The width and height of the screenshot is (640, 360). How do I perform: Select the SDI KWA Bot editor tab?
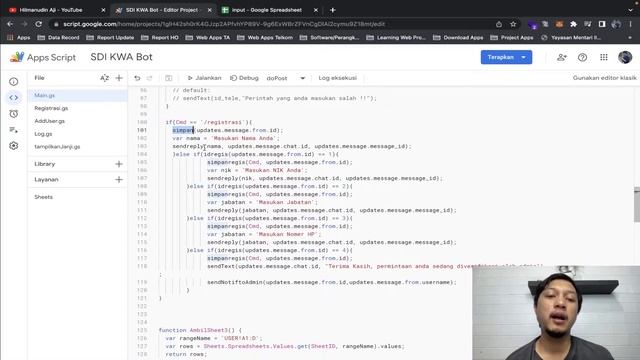[162, 10]
